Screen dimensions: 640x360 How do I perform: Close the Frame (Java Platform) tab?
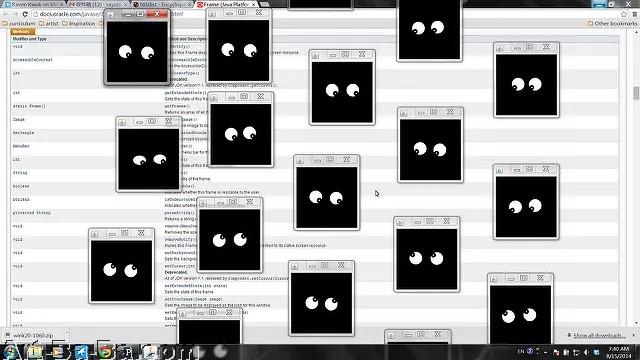[254, 4]
